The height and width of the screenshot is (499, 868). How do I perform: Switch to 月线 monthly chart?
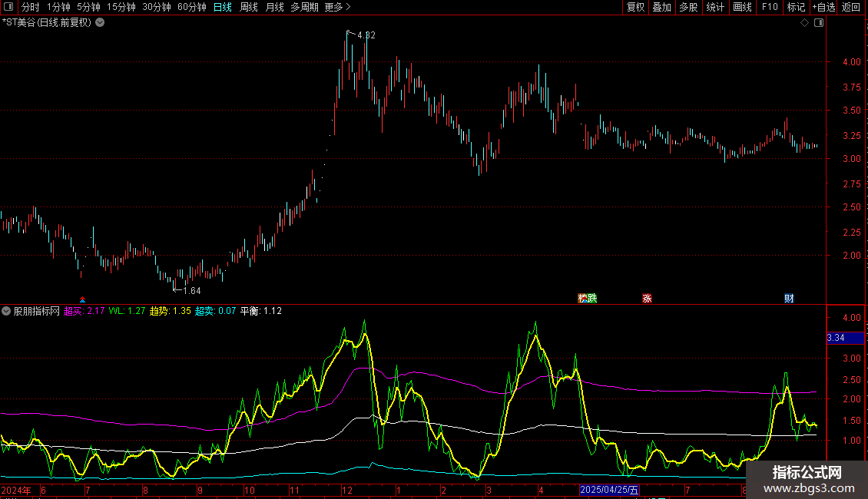(274, 7)
